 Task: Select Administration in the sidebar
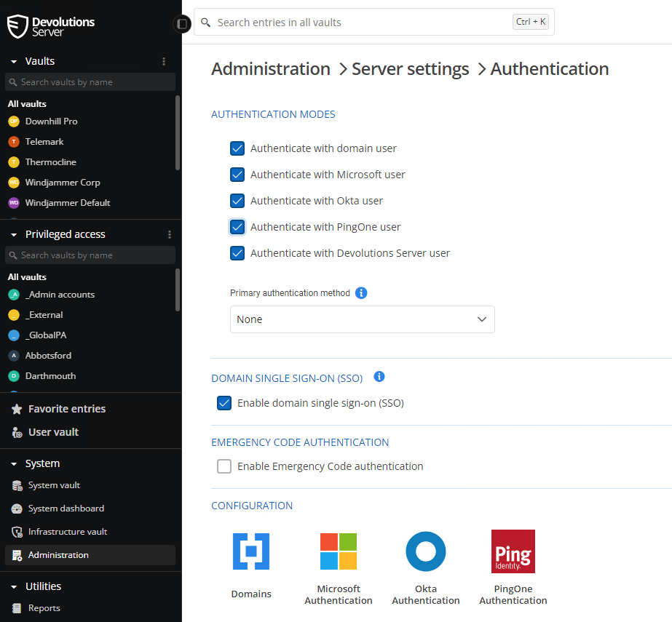pos(90,555)
